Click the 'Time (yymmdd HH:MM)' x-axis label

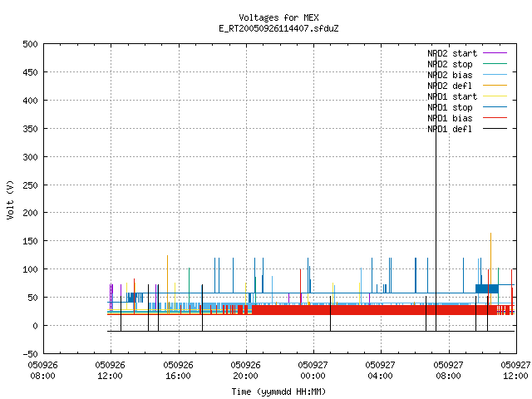point(278,392)
